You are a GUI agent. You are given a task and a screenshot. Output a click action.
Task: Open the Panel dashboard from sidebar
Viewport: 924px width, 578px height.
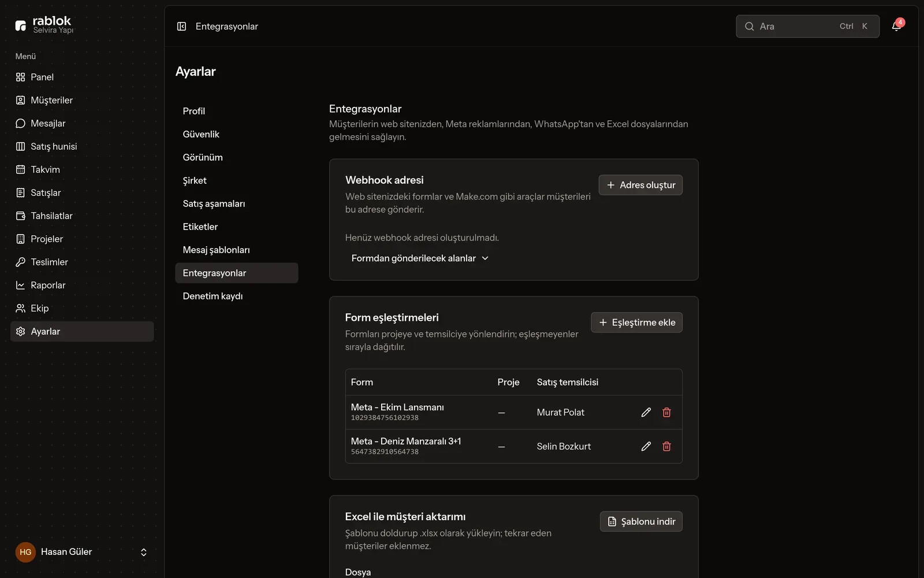tap(82, 77)
